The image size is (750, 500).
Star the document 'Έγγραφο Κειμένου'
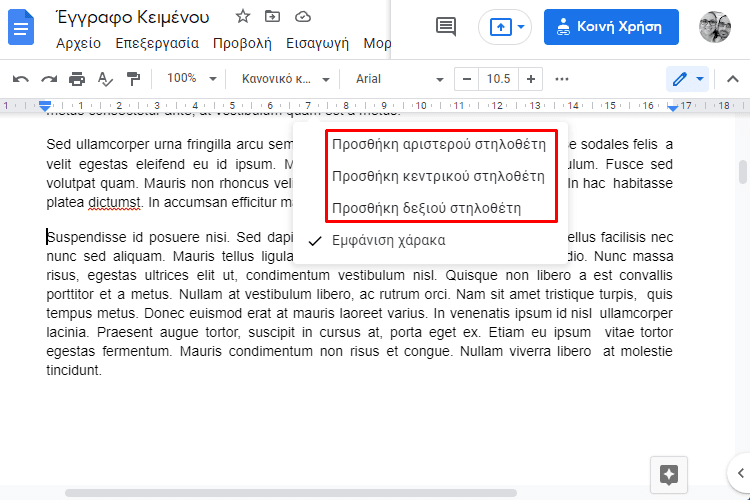click(243, 17)
